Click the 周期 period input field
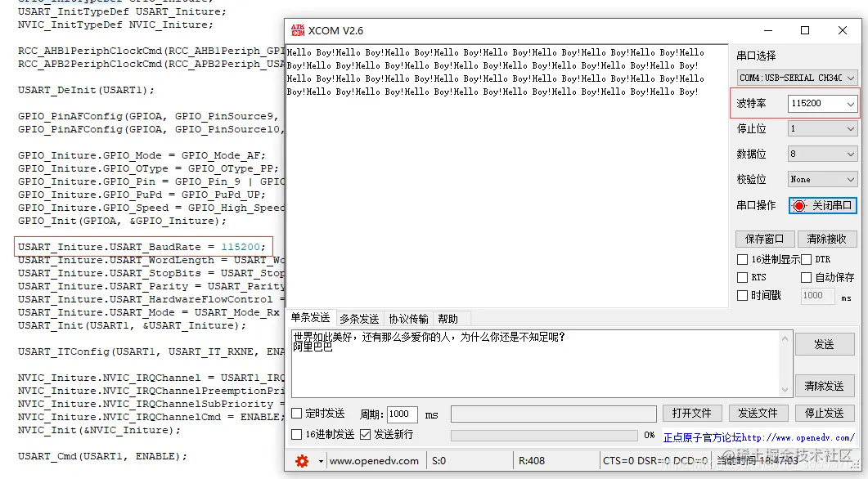868x479 pixels. 402,414
